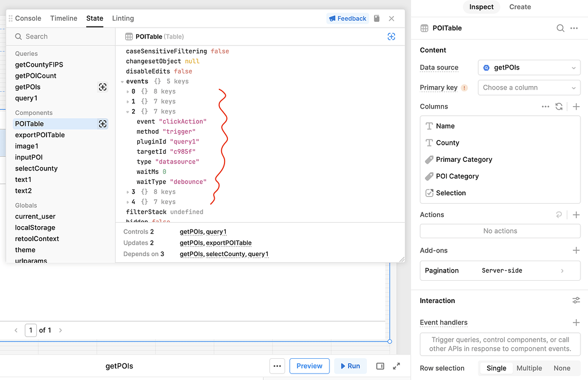Expand the query editor to fullscreen
588x380 pixels.
(396, 366)
